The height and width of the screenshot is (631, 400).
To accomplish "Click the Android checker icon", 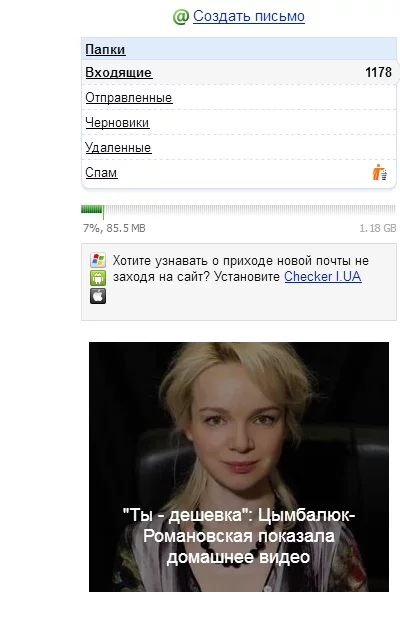I will (x=98, y=278).
